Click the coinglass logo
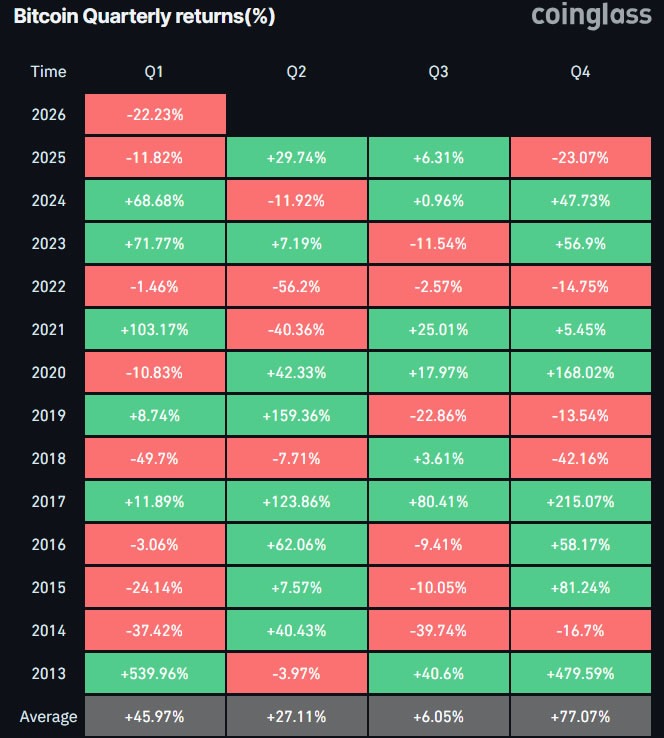Viewport: 664px width, 738px height. (x=590, y=16)
